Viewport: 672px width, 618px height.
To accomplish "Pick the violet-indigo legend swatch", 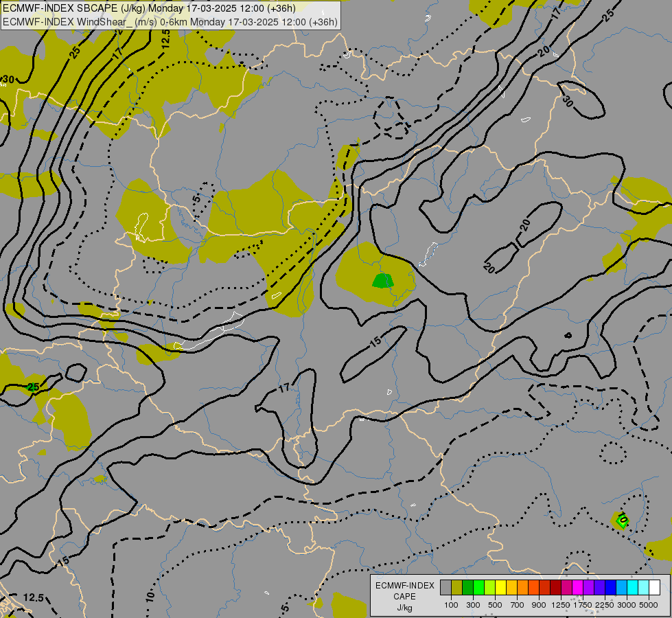I will (x=600, y=587).
